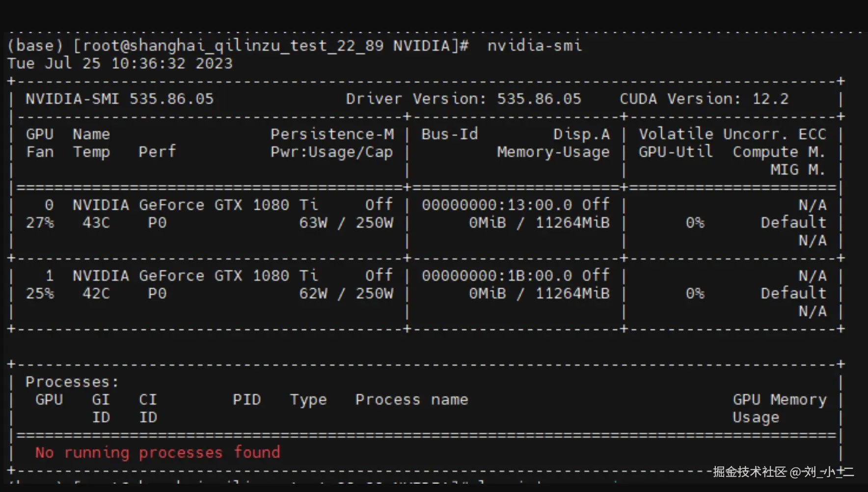Click the 27% fan speed value
868x492 pixels.
point(40,222)
